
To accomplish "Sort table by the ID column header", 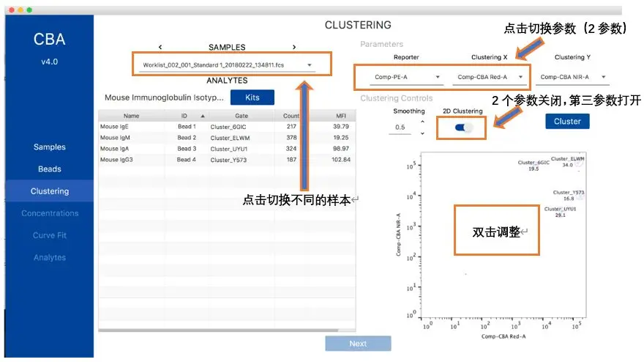I will 186,116.
